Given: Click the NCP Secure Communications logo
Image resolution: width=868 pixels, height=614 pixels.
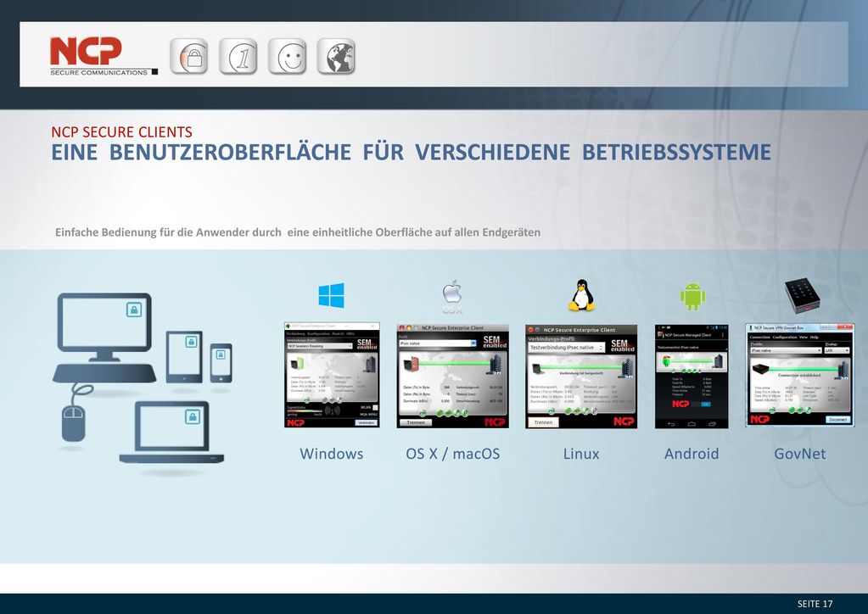Looking at the screenshot, I should [x=104, y=56].
